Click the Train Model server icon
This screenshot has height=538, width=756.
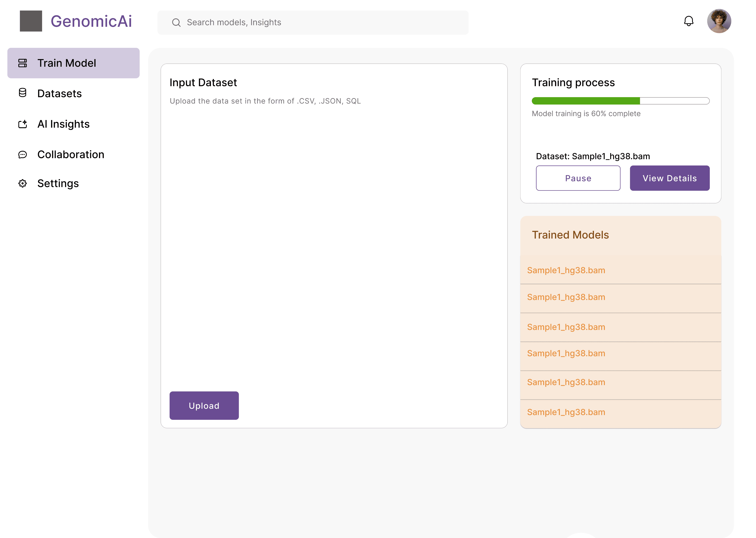(x=23, y=63)
